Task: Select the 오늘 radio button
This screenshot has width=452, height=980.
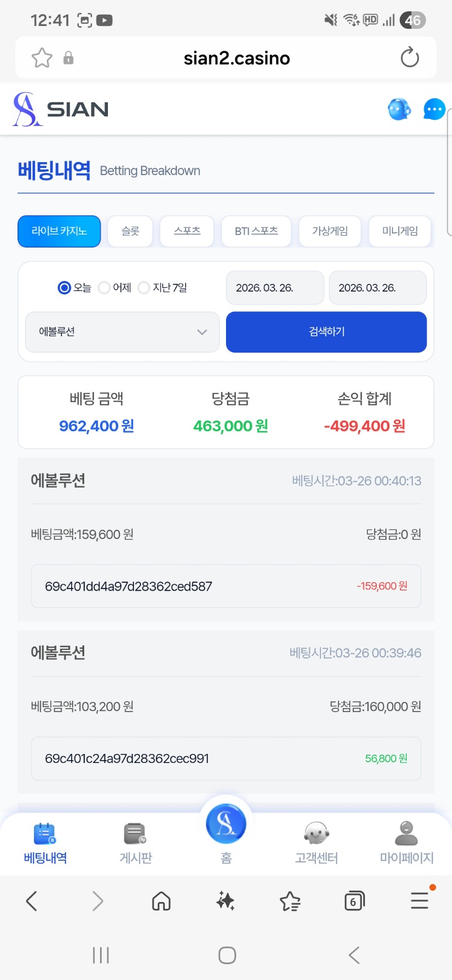Action: pos(64,288)
